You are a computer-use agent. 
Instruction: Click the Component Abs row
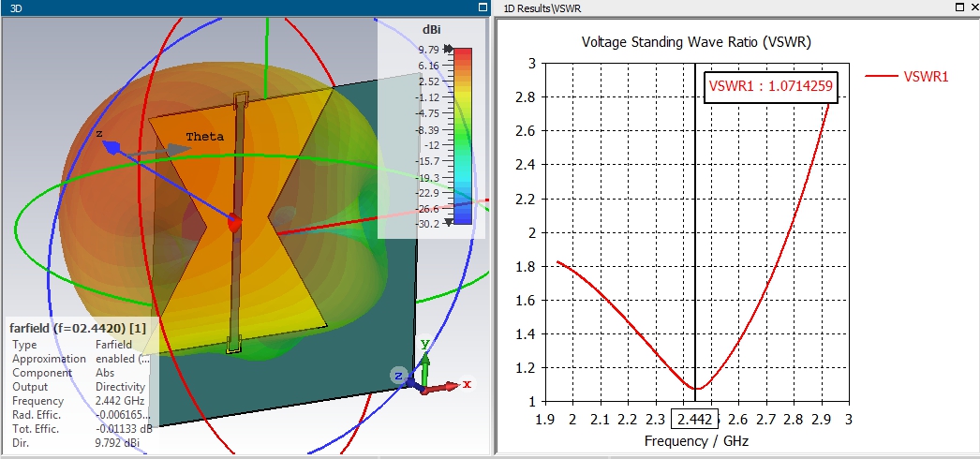pos(63,373)
